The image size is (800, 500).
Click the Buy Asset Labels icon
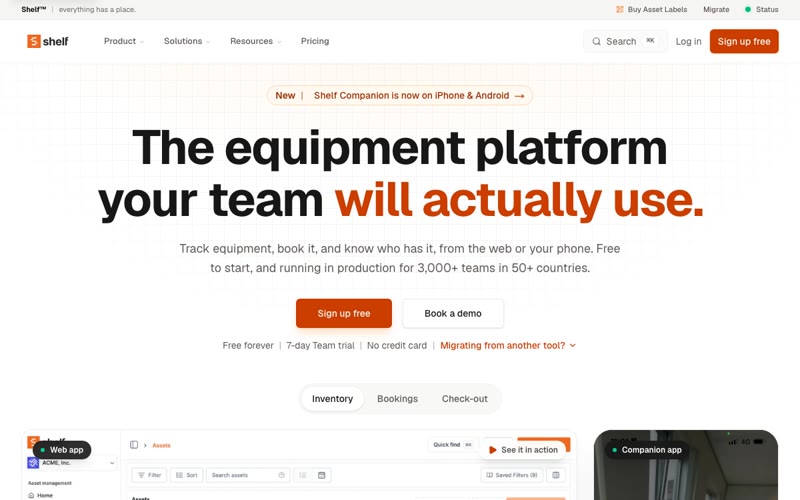pyautogui.click(x=619, y=9)
